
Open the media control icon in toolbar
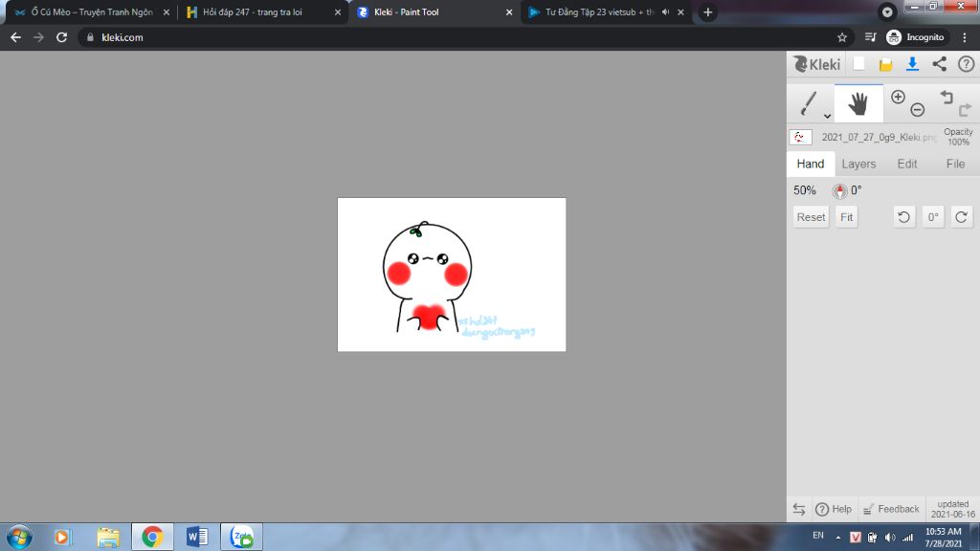(870, 37)
